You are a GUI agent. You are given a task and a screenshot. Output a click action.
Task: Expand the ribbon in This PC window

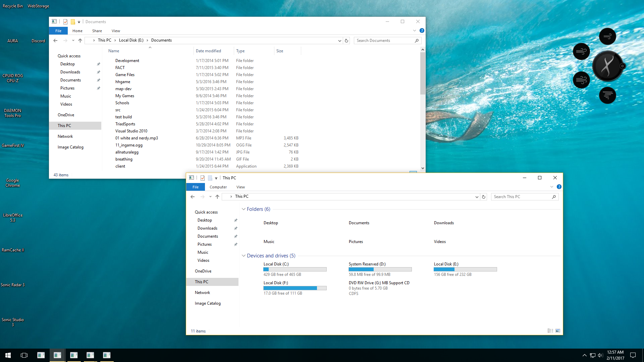[x=552, y=187]
